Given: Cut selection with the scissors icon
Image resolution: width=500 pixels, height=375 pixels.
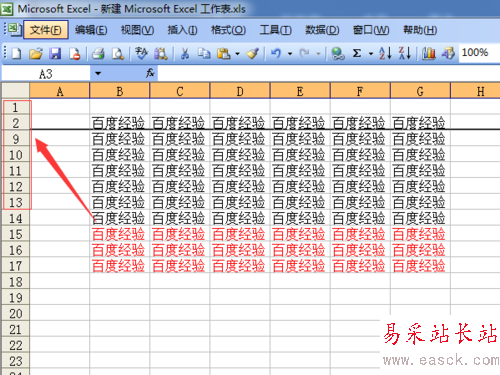Looking at the screenshot, I should [x=185, y=53].
